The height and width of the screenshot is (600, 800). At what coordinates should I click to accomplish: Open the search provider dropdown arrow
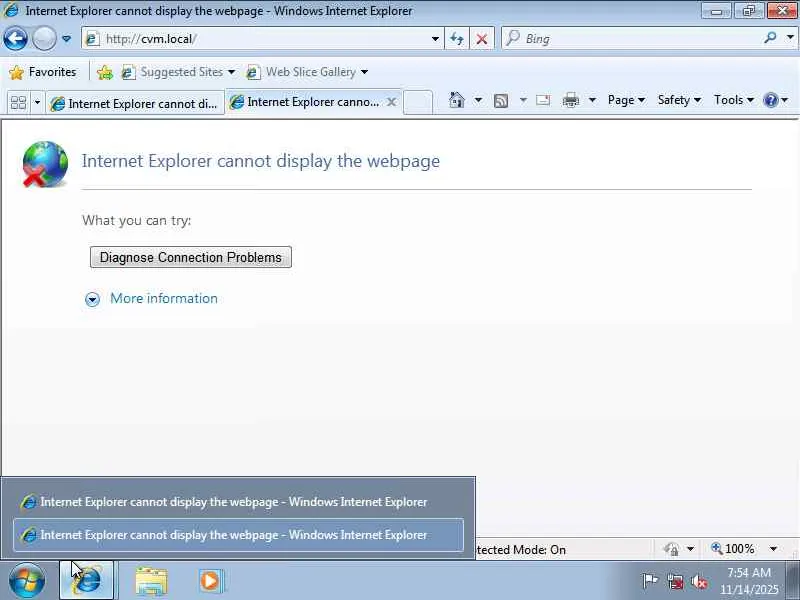(790, 38)
